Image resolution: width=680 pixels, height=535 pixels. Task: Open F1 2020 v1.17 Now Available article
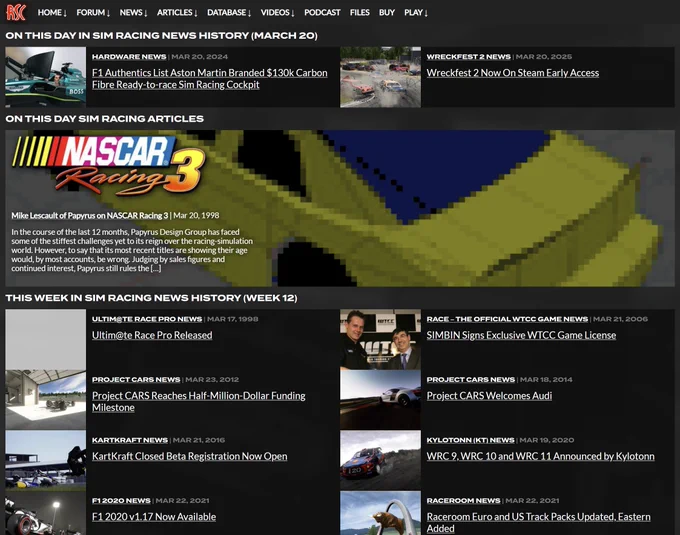[x=154, y=517]
